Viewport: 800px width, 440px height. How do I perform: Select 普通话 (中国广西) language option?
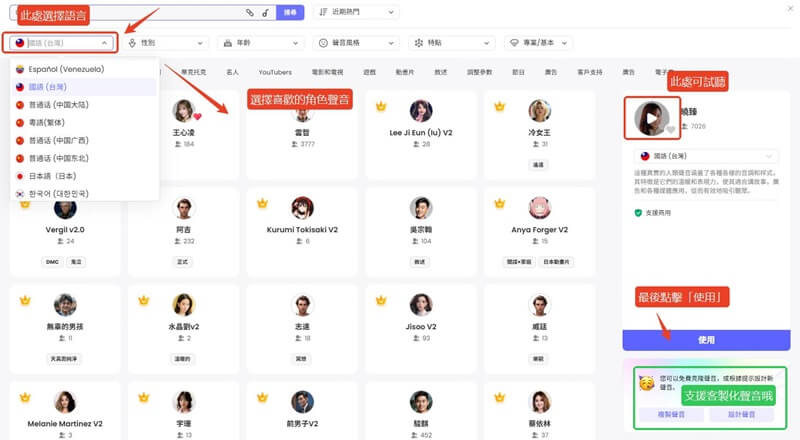(x=84, y=140)
